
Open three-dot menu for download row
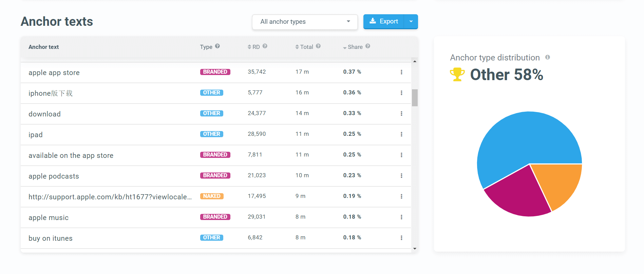[401, 113]
